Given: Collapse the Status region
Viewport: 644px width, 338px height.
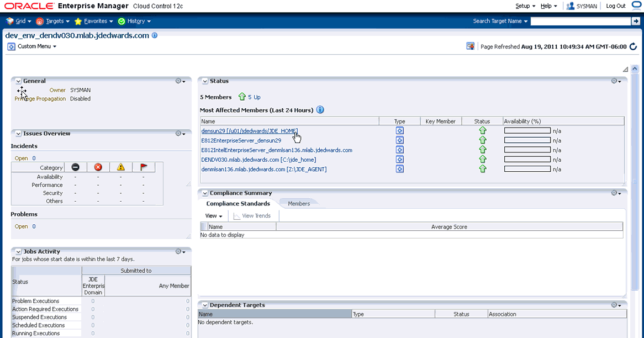Looking at the screenshot, I should click(x=205, y=81).
